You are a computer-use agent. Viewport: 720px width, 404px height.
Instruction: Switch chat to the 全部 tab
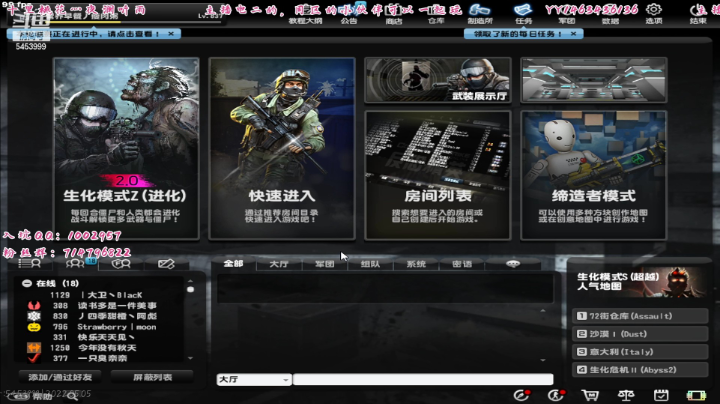233,264
